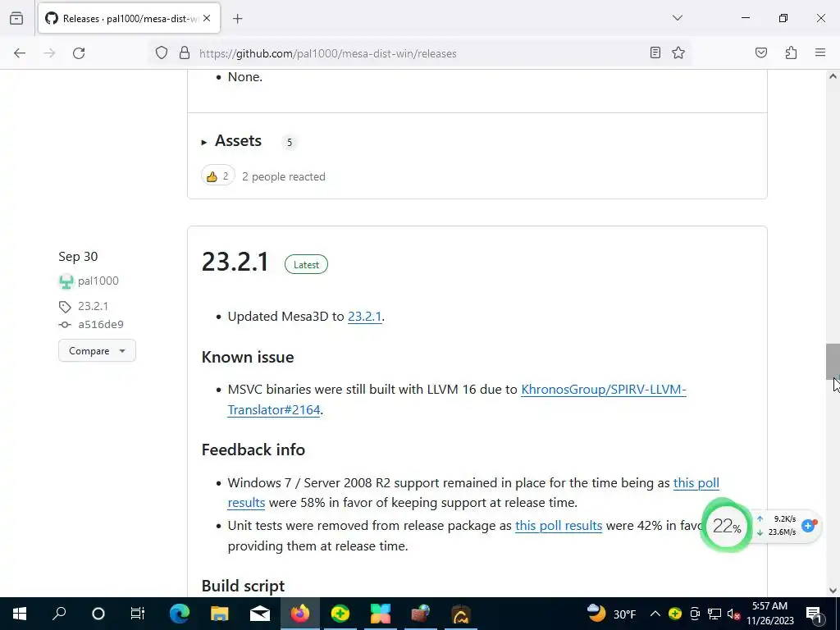Screen dimensions: 840x630
Task: Click the network tray icon
Action: click(714, 614)
